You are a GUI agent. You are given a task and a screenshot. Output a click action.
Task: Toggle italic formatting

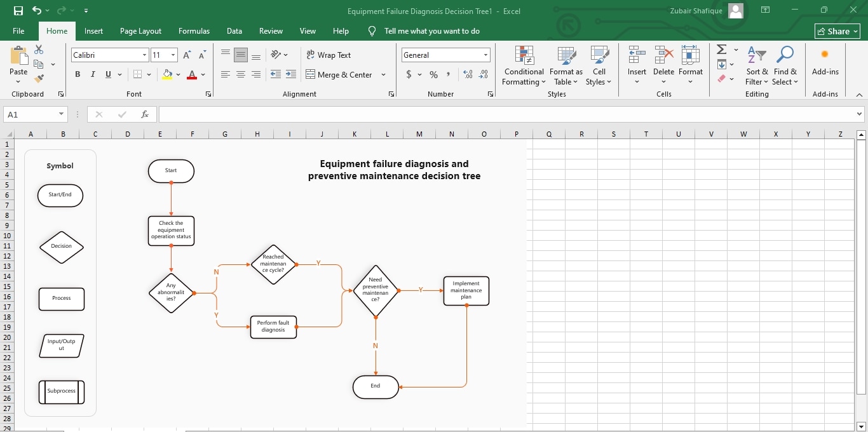pyautogui.click(x=92, y=74)
